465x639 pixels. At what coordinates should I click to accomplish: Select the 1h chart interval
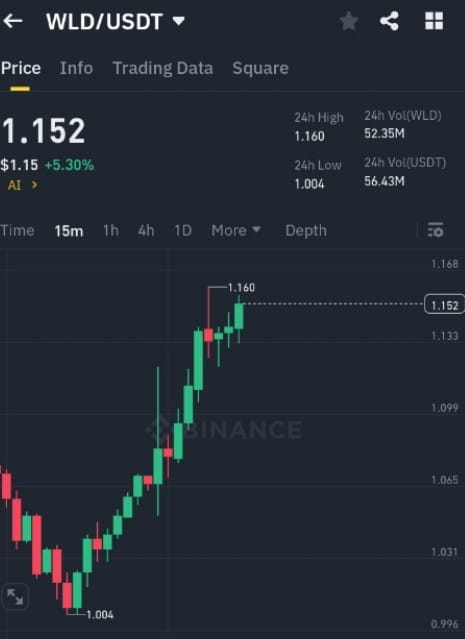point(111,231)
